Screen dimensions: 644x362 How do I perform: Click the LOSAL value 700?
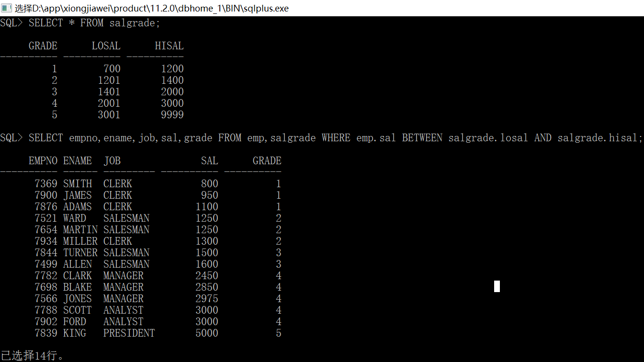coord(112,69)
